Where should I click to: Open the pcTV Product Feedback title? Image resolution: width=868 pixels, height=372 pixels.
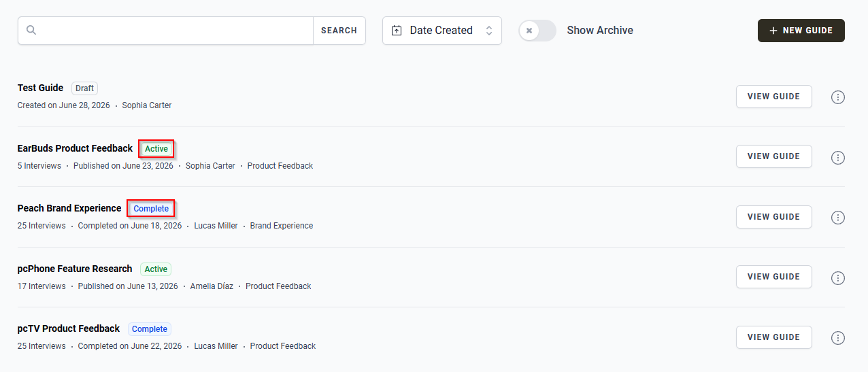point(69,328)
